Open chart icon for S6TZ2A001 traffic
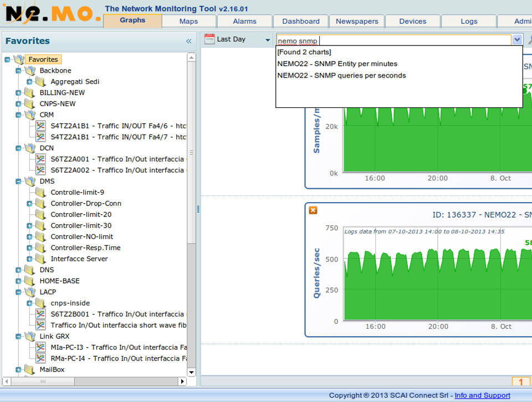The width and height of the screenshot is (532, 402). [x=40, y=159]
